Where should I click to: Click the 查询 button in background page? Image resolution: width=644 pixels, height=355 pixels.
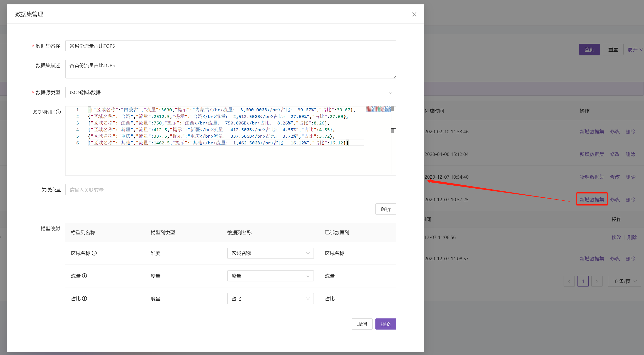pos(589,50)
